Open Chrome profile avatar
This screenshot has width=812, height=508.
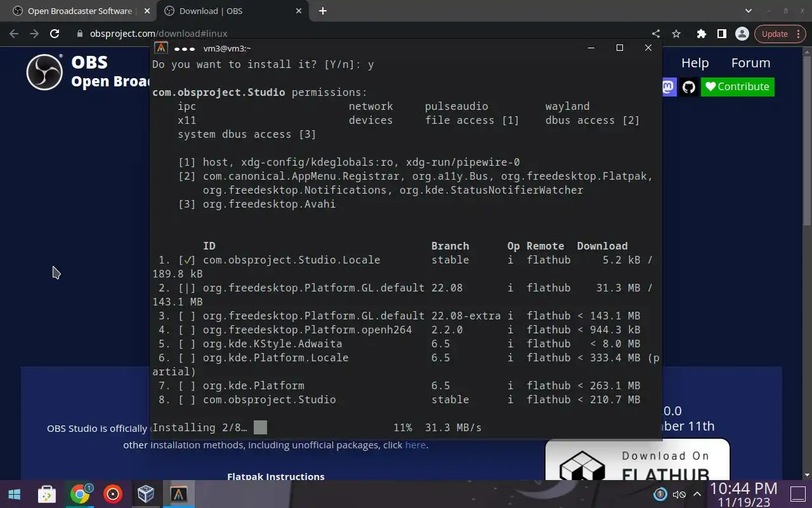(742, 34)
